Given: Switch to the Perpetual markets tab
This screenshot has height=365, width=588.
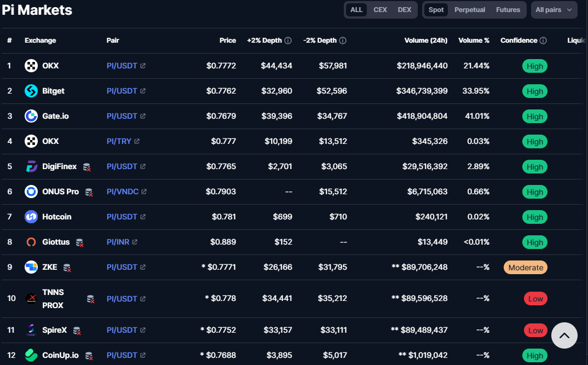Looking at the screenshot, I should pos(470,10).
